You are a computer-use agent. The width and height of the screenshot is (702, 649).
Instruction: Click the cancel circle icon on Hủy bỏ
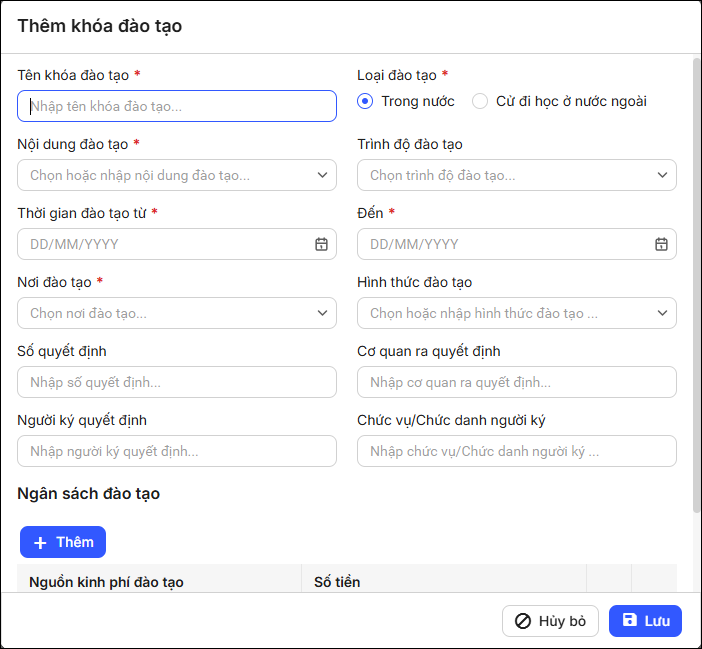pos(522,621)
